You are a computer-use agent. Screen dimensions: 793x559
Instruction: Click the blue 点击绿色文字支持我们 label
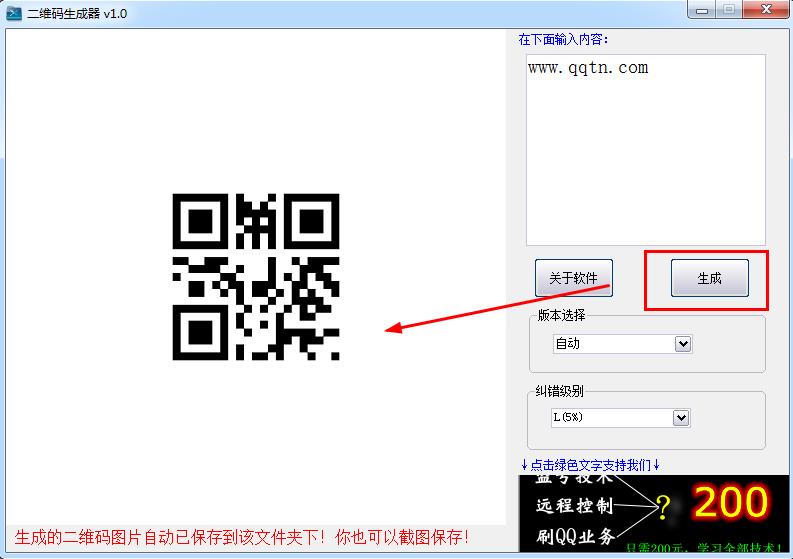coord(590,465)
